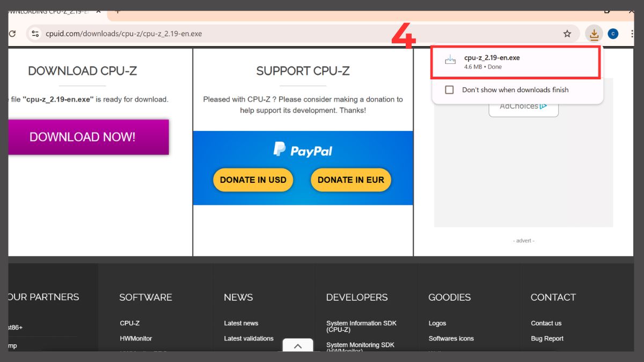
Task: Open the CPU-Z link under Software
Action: [130, 323]
